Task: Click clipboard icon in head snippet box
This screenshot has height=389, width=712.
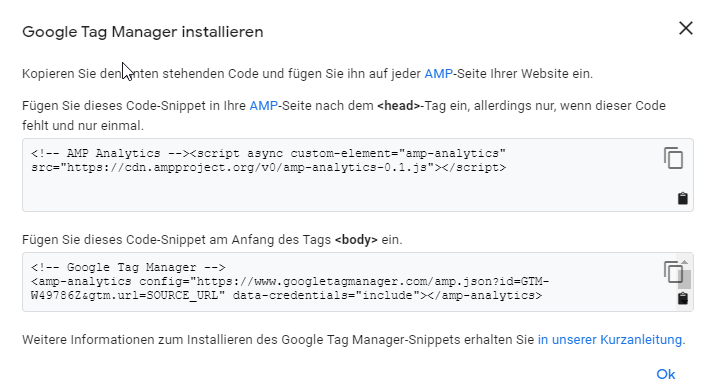Action: tap(682, 198)
